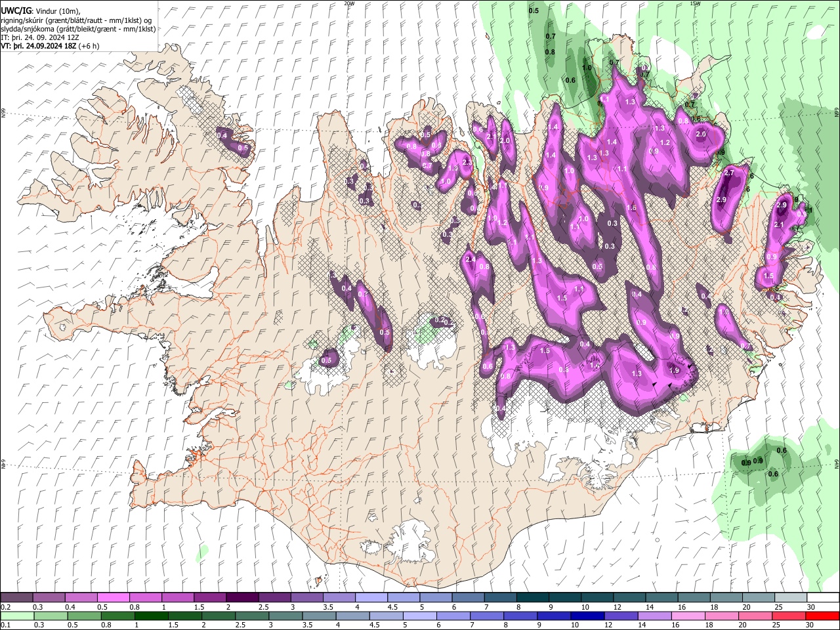Click the dark teal 9 snow scale swatch
Viewport: 840px width, 630px height.
pyautogui.click(x=564, y=597)
